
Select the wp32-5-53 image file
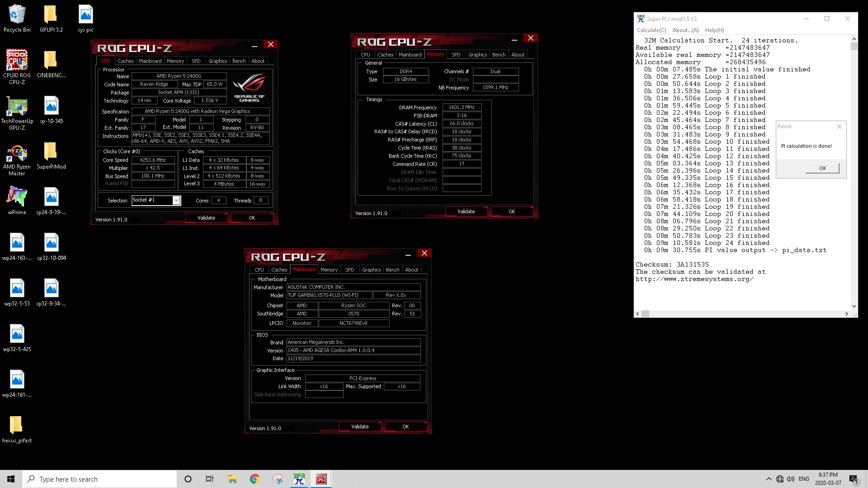tap(17, 293)
